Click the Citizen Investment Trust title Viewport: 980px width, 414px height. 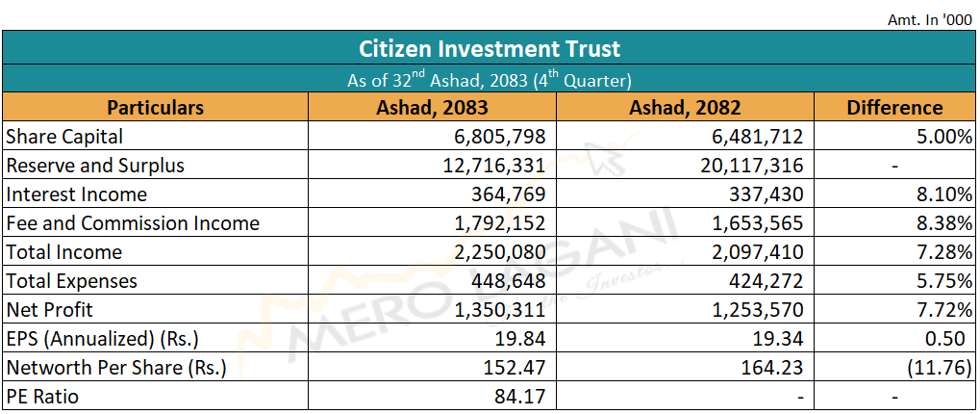tap(490, 48)
